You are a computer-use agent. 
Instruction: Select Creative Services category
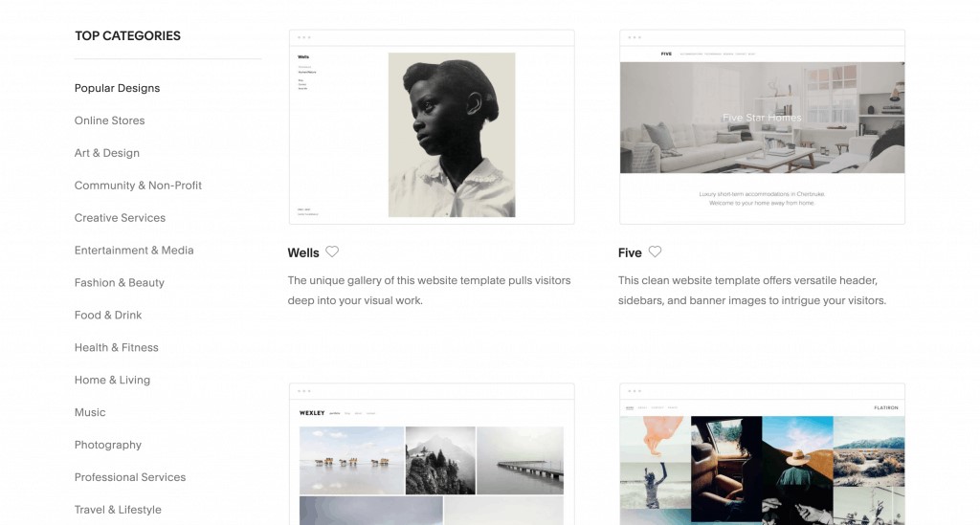120,218
